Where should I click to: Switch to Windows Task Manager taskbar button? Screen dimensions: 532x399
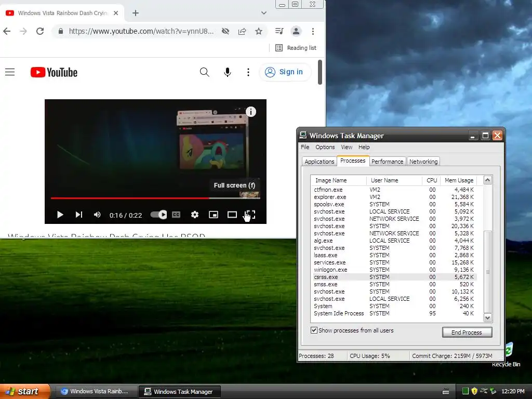pyautogui.click(x=180, y=392)
